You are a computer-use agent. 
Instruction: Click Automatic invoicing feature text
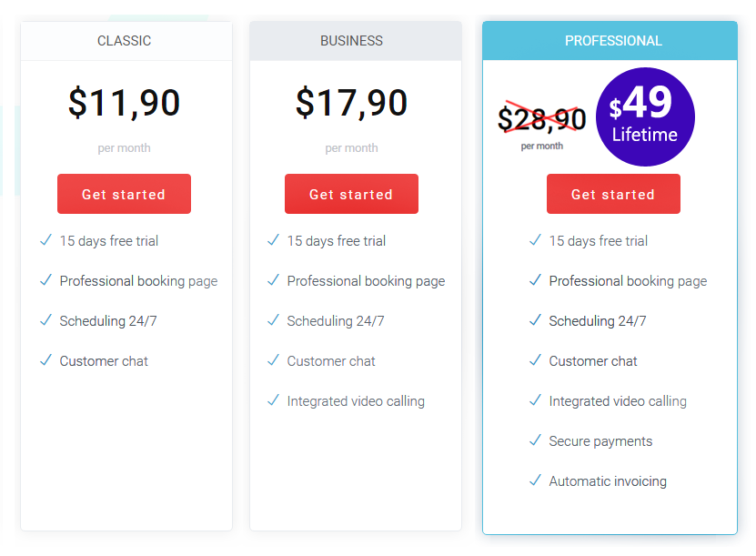coord(608,481)
